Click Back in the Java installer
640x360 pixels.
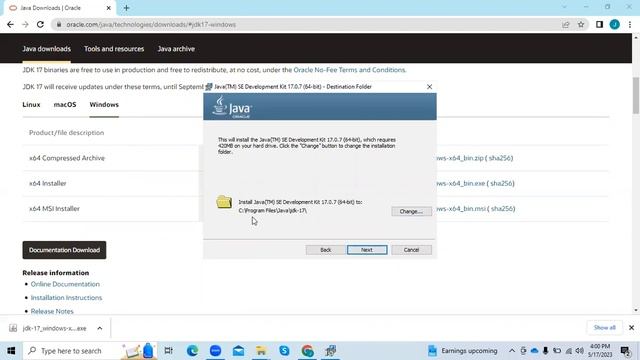325,250
